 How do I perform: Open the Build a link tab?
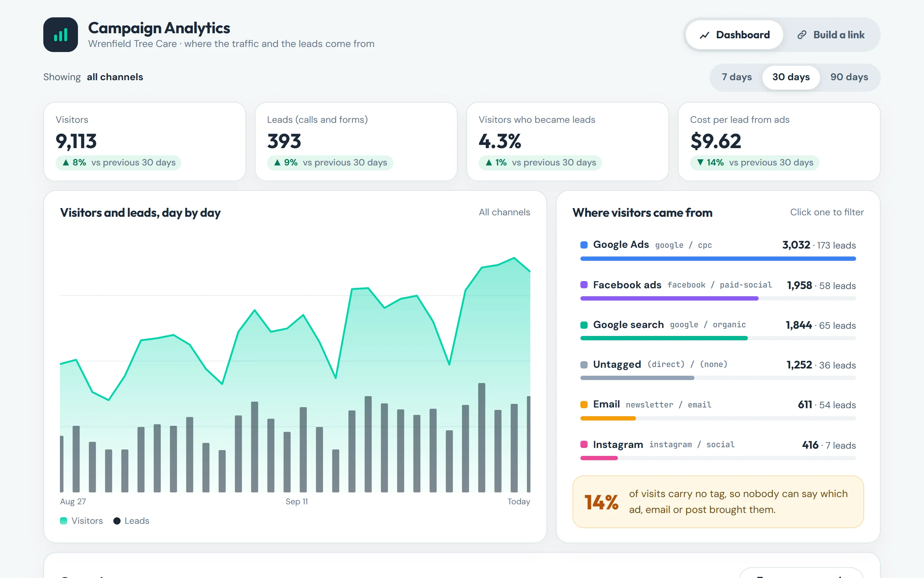tap(831, 35)
